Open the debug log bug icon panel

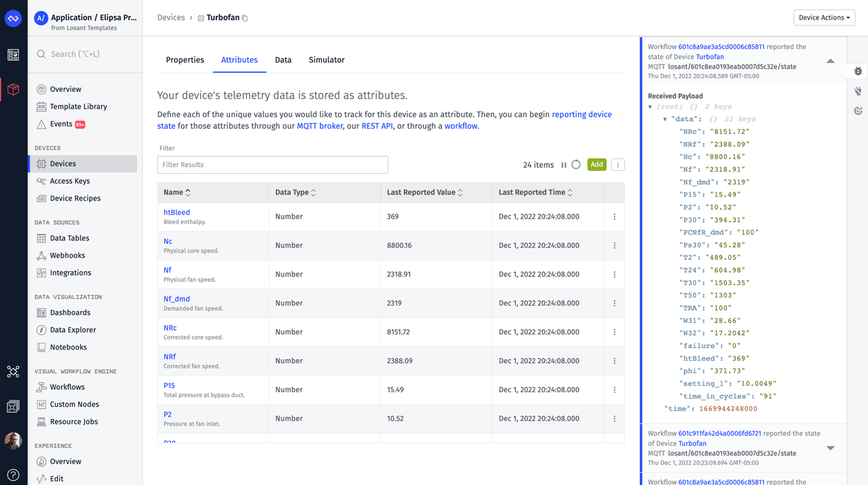(858, 70)
